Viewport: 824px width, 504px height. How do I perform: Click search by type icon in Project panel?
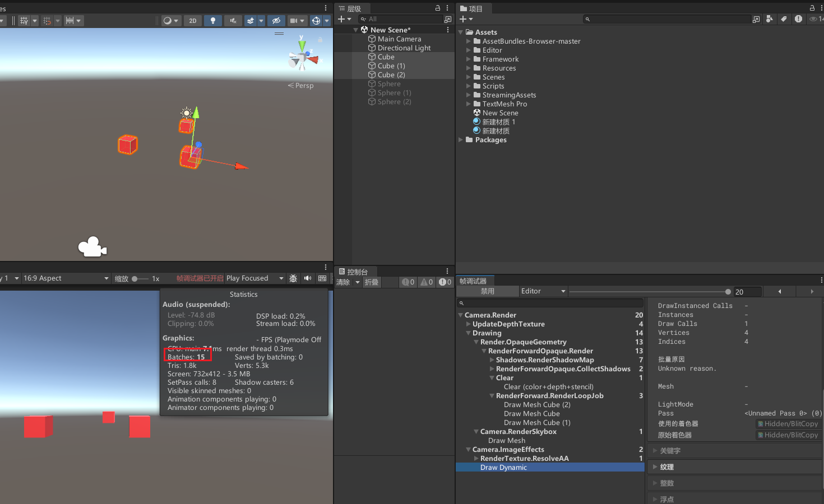coord(770,19)
